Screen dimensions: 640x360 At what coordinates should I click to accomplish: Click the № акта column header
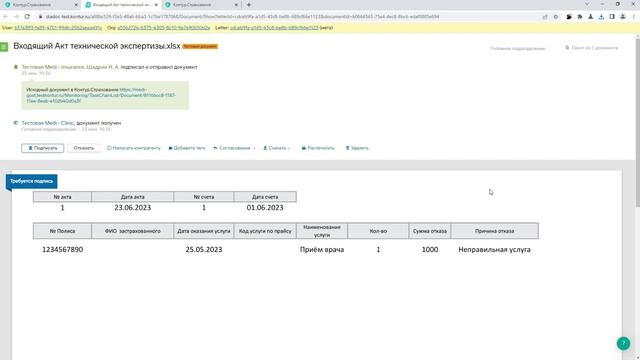tap(62, 197)
